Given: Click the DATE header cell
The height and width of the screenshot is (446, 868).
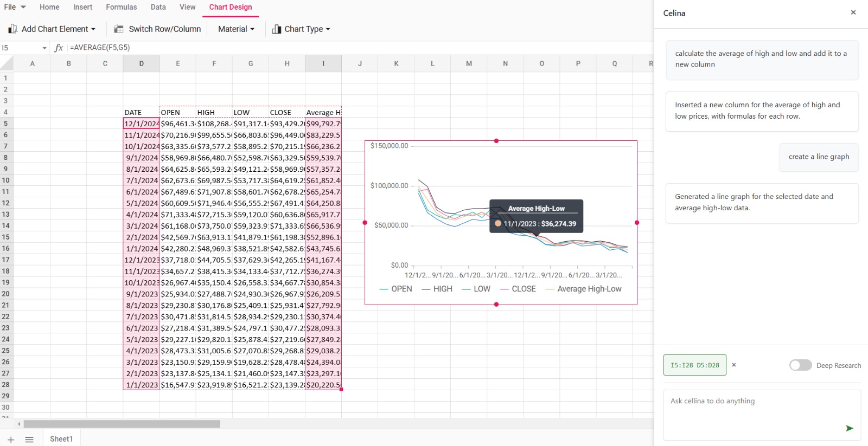Looking at the screenshot, I should point(141,112).
